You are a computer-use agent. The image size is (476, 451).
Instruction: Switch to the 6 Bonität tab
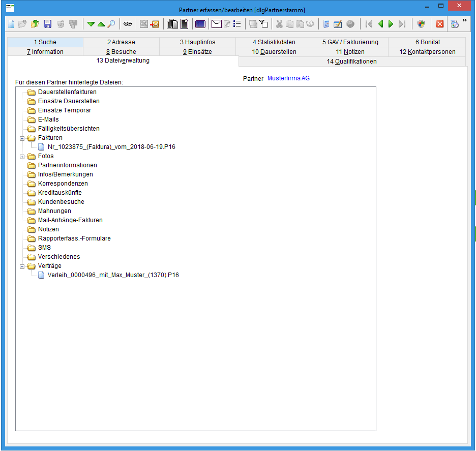427,42
